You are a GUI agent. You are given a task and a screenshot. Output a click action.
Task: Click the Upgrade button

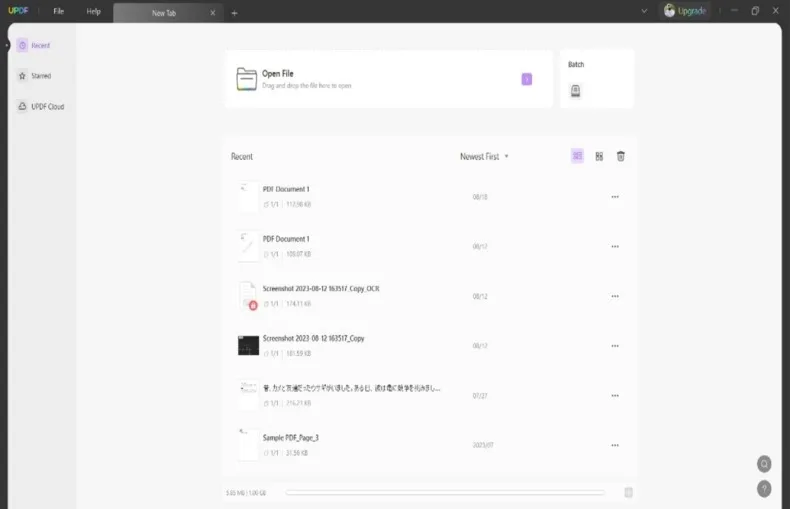[x=685, y=11]
